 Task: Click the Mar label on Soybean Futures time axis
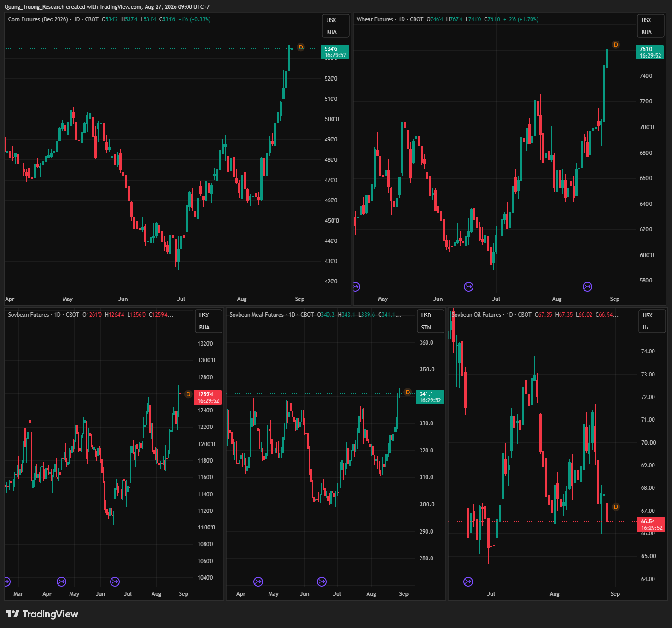coord(18,594)
